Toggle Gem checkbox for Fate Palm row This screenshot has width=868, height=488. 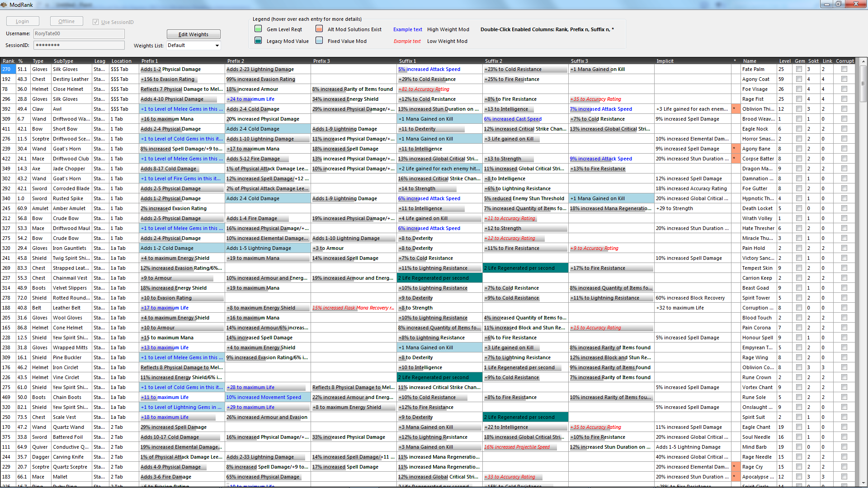(799, 69)
